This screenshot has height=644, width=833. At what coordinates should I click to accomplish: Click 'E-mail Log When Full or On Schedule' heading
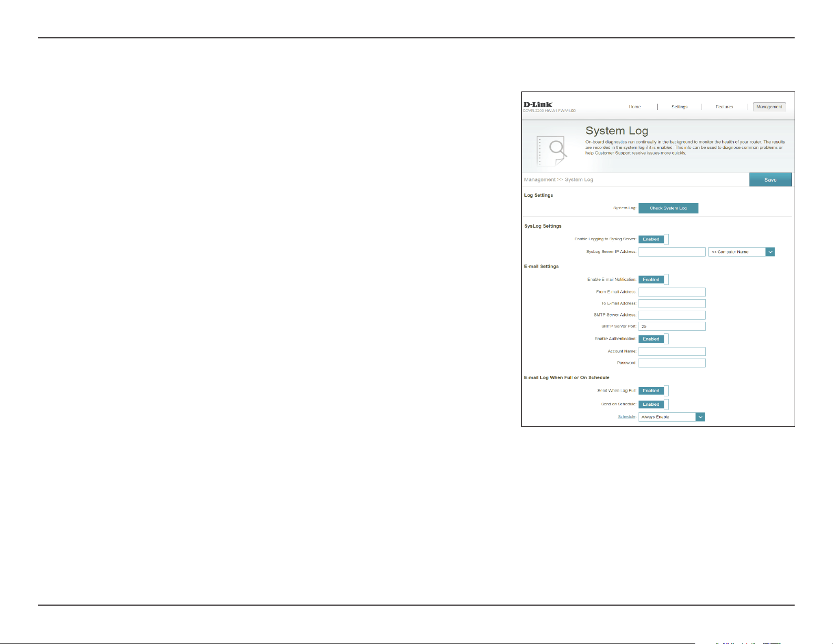point(567,377)
